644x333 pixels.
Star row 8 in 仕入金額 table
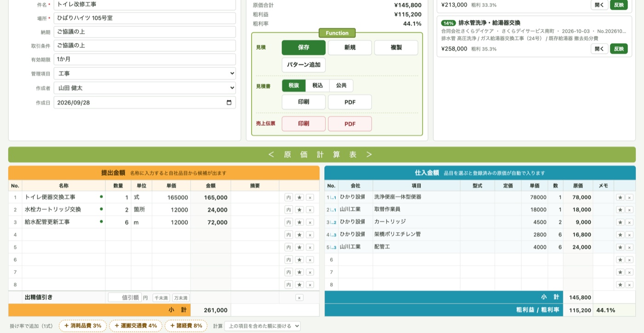click(x=620, y=285)
